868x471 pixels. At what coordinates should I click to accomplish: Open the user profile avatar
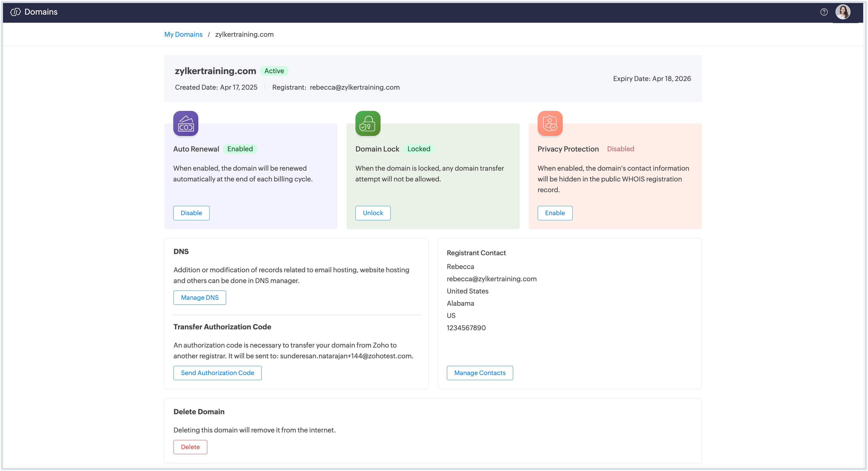click(x=842, y=12)
